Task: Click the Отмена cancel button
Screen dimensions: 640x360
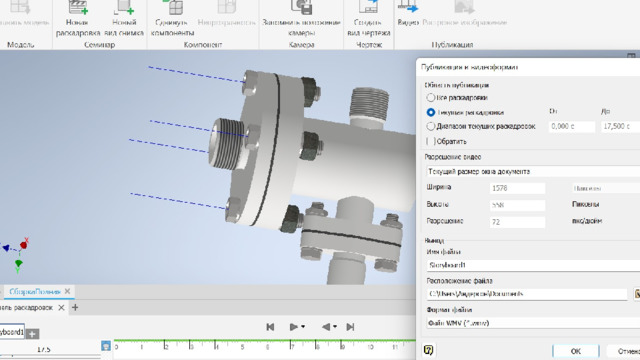Action: click(x=624, y=351)
